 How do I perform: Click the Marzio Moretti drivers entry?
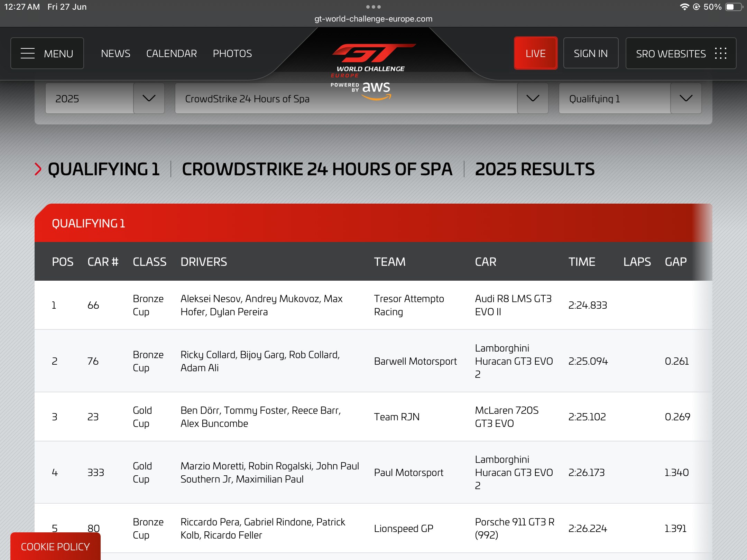click(270, 473)
